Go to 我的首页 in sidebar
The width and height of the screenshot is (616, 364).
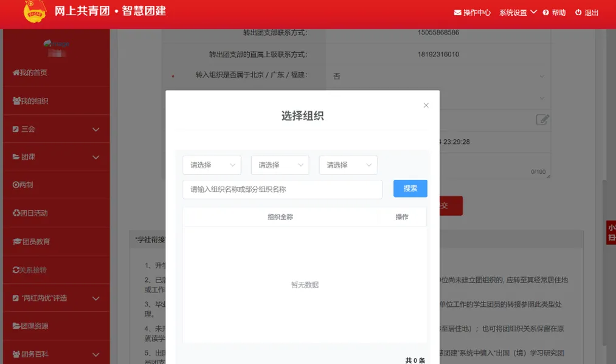[x=30, y=73]
